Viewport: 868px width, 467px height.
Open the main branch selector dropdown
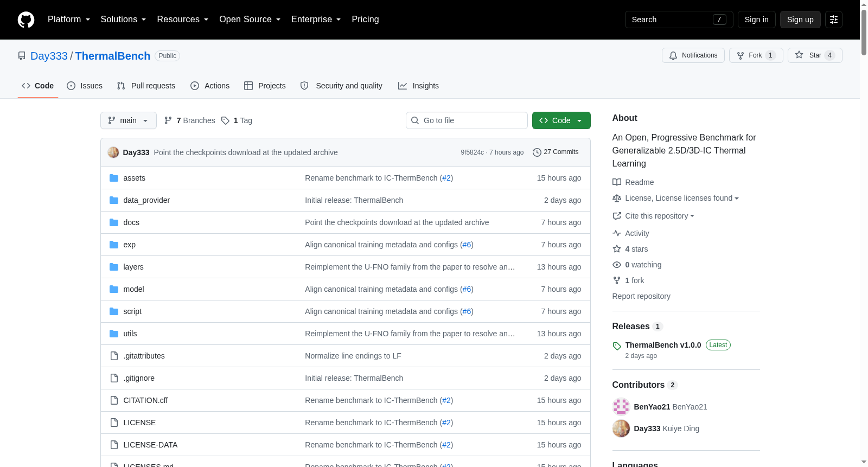coord(129,120)
